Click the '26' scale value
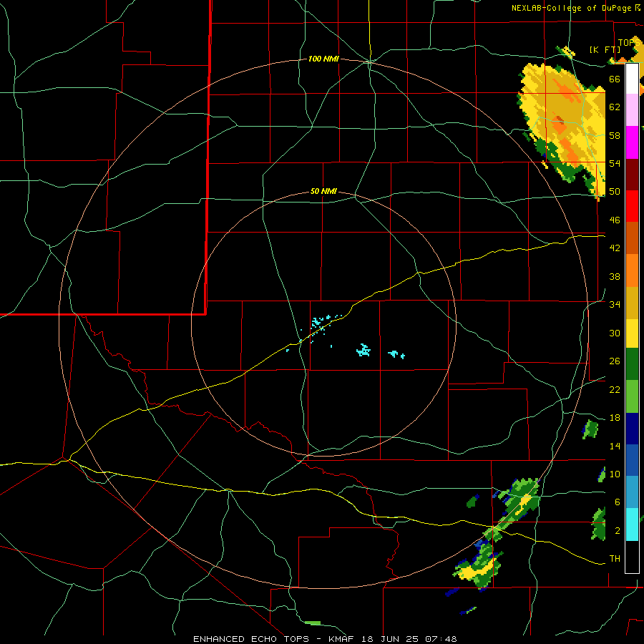 pos(615,361)
